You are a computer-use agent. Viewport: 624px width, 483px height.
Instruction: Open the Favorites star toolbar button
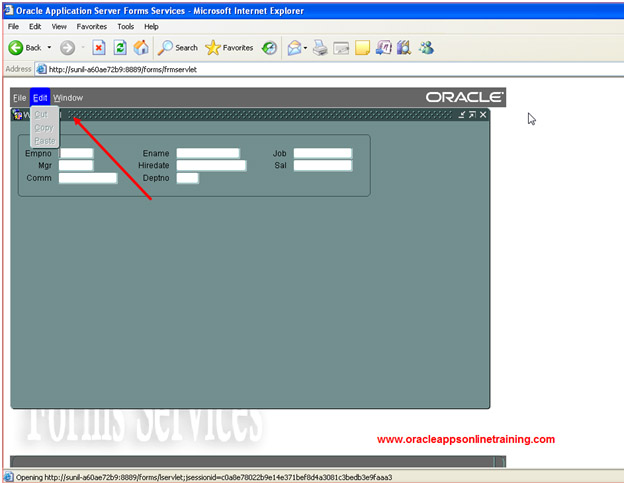[x=229, y=47]
